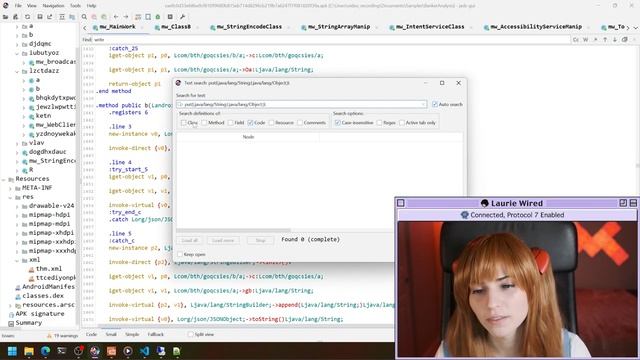Navigate forward with the right arrow icon

click(126, 17)
